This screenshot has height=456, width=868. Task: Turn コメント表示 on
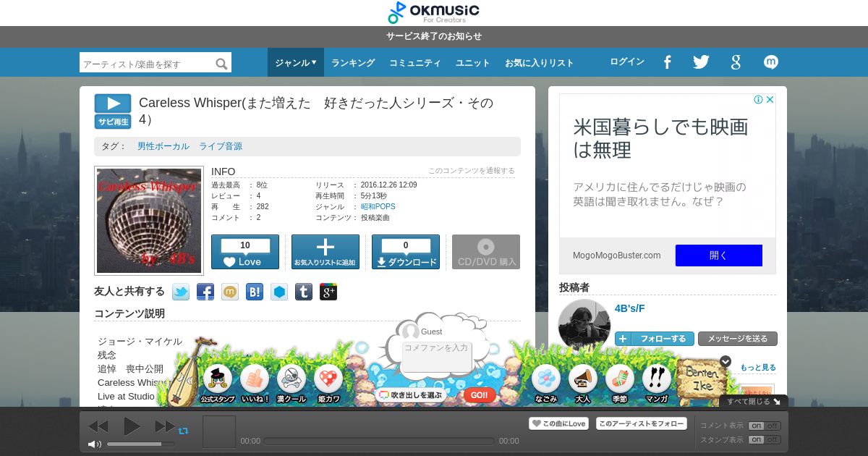(x=757, y=426)
